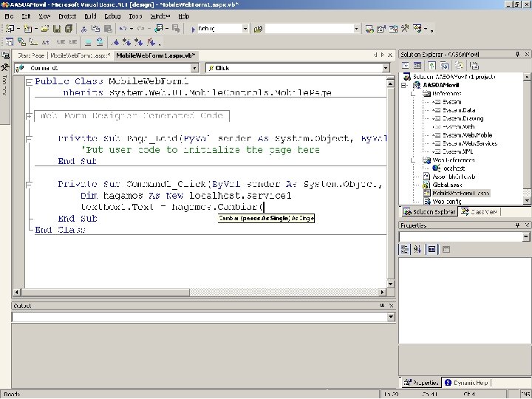Select Web.config file in Solution Explorer
This screenshot has width=532, height=399.
[447, 202]
